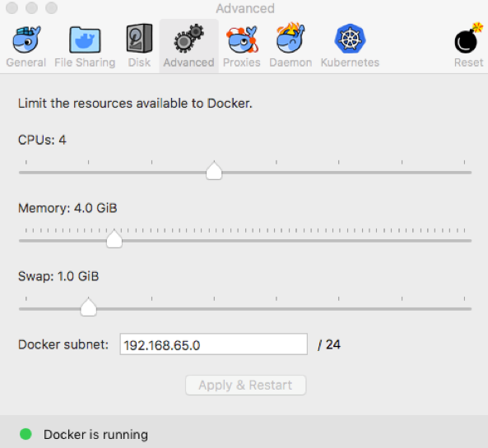
Task: Open the Daemon whale icon
Action: point(290,38)
